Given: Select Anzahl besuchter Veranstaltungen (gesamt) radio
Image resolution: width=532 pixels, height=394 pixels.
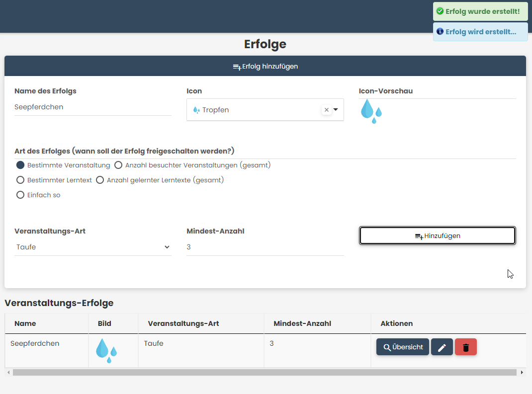Looking at the screenshot, I should [118, 165].
